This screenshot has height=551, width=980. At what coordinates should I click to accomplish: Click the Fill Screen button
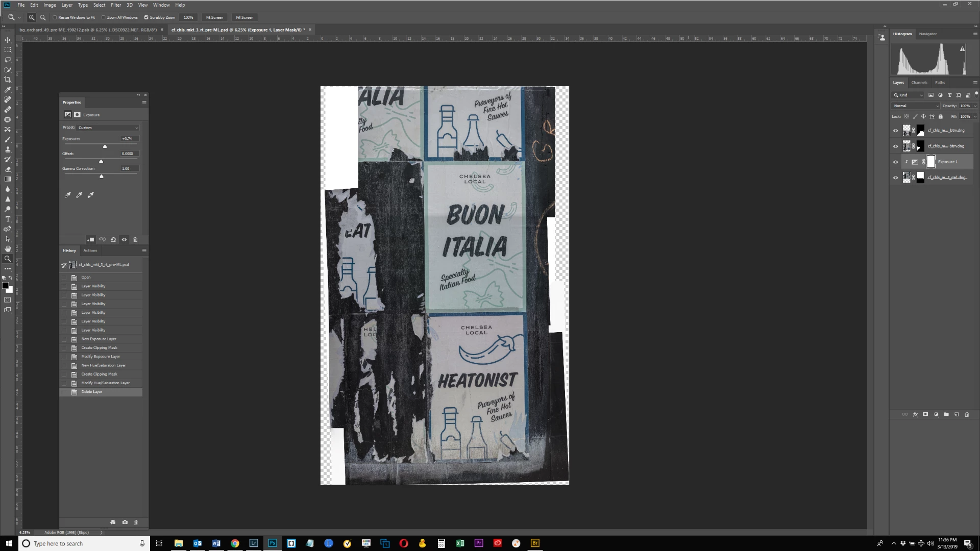(x=244, y=17)
